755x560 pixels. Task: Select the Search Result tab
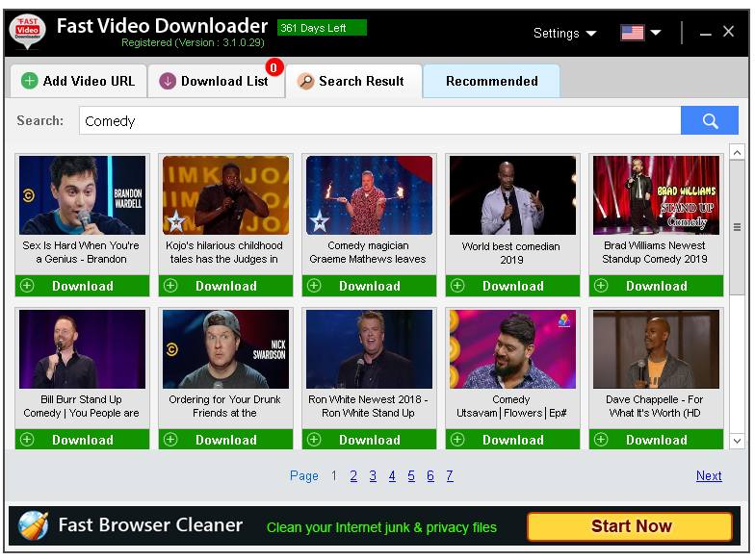point(354,81)
